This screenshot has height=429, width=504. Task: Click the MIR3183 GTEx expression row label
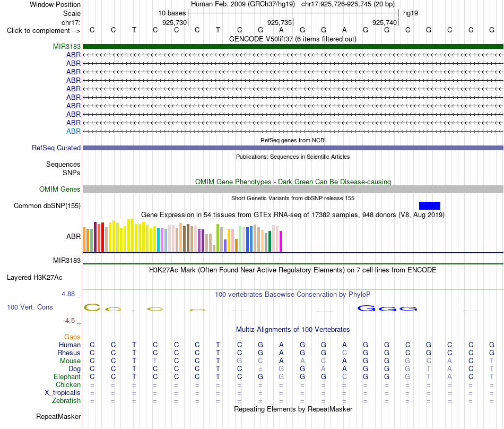point(66,261)
